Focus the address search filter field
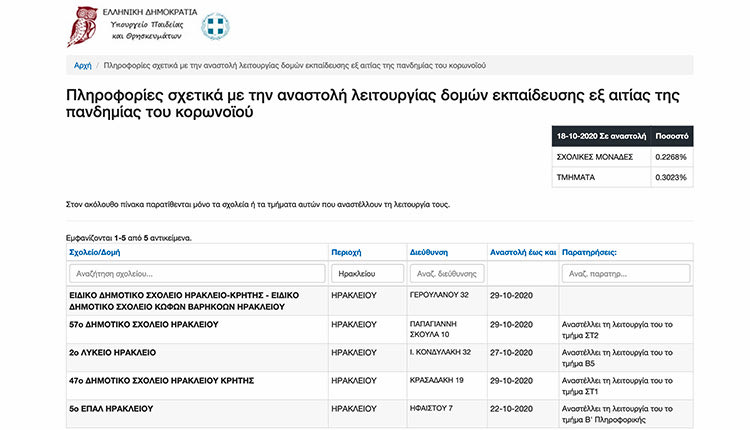The width and height of the screenshot is (750, 430). click(x=447, y=274)
